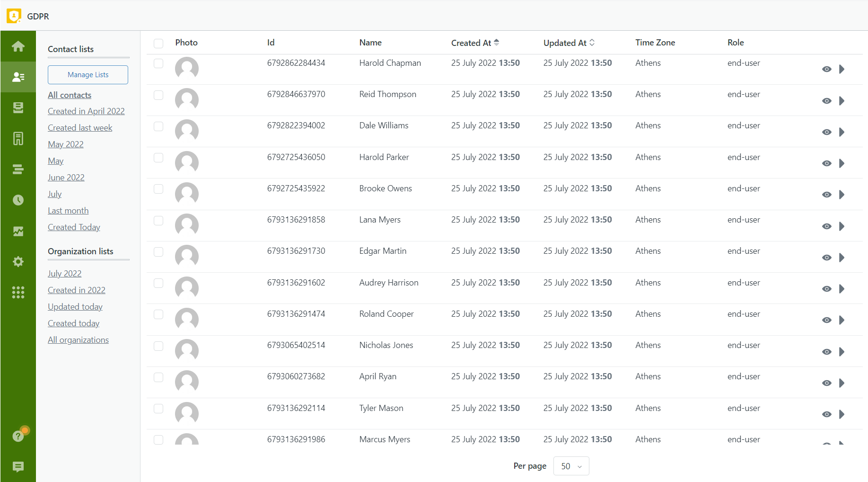Select the Contacts icon in the sidebar
Screen dimensions: 868x482
(18, 77)
